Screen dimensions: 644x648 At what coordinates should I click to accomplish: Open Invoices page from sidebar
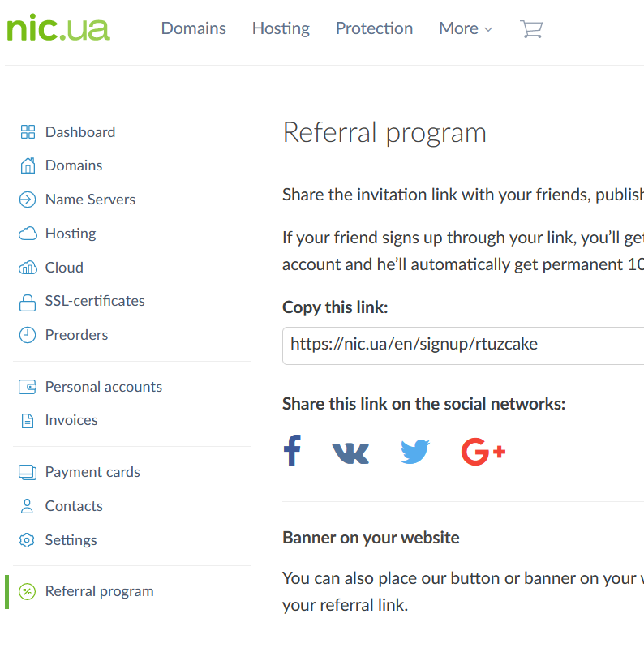point(71,420)
